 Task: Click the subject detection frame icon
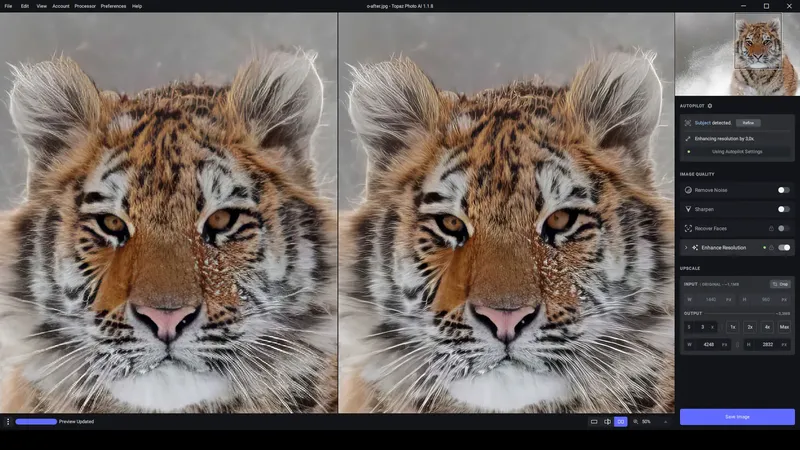(688, 123)
